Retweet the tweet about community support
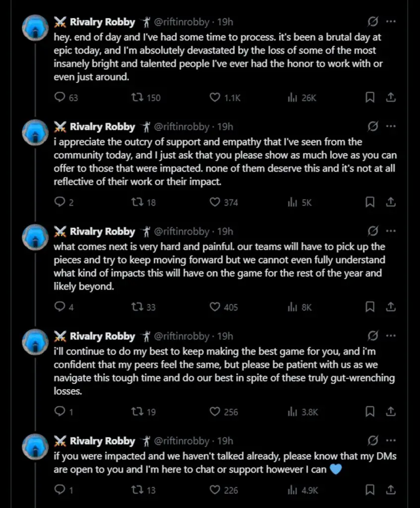Viewport: 420px width, 508px height. point(137,202)
